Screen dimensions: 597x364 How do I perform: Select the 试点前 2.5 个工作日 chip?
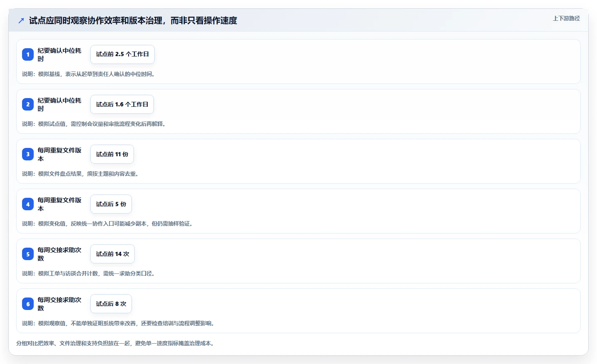[122, 54]
